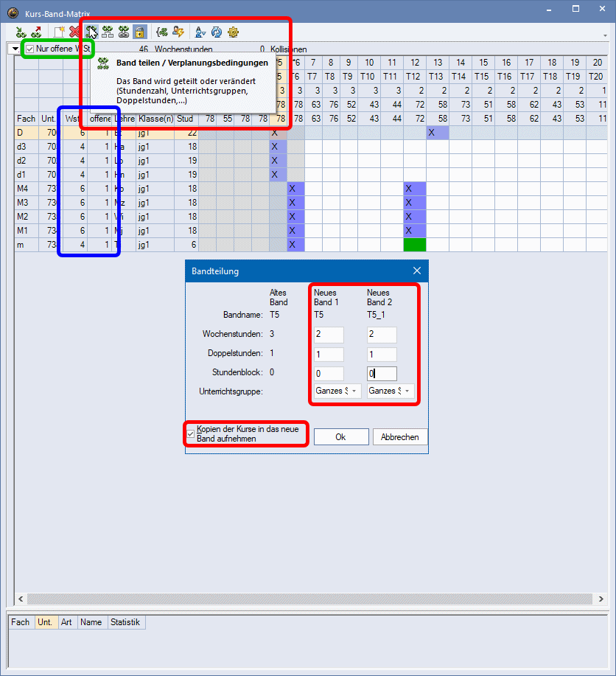This screenshot has height=676, width=616.
Task: Click the first green-arrow band icon in toolbar
Action: point(21,32)
